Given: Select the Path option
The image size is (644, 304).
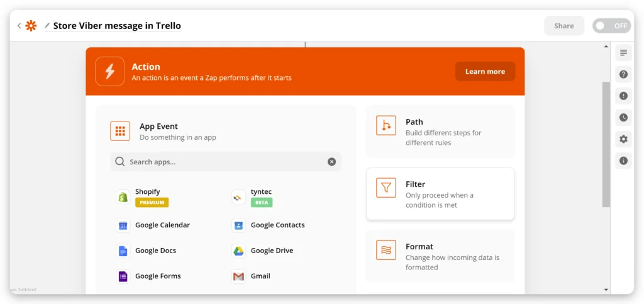Looking at the screenshot, I should (x=440, y=132).
